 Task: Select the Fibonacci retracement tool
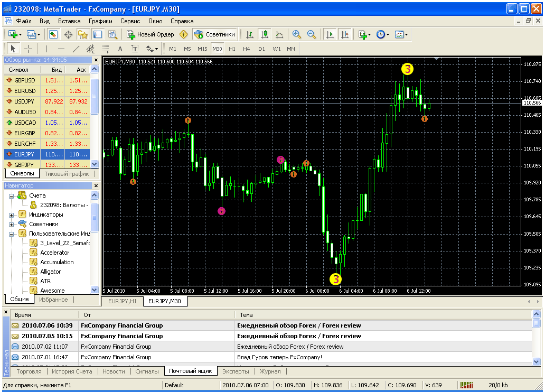pyautogui.click(x=105, y=49)
